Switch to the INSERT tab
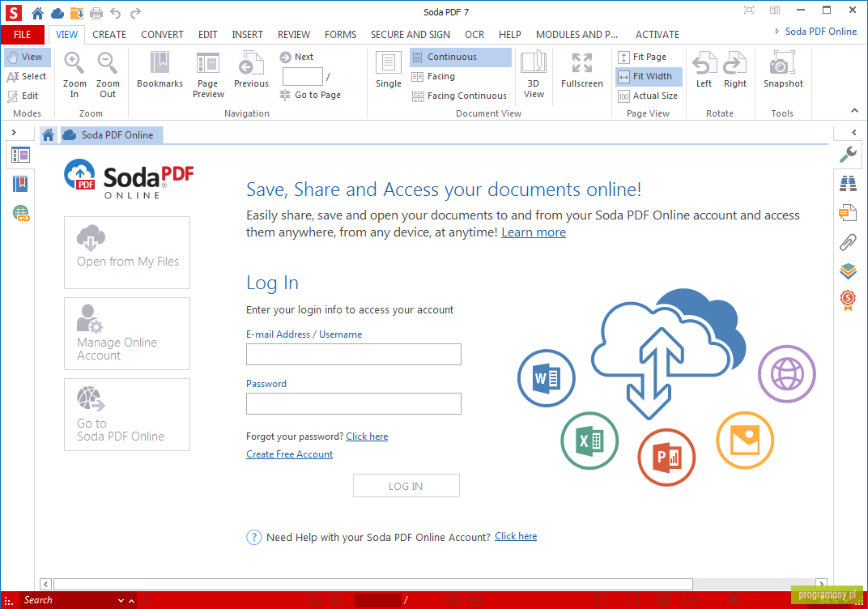Image resolution: width=868 pixels, height=609 pixels. point(247,34)
